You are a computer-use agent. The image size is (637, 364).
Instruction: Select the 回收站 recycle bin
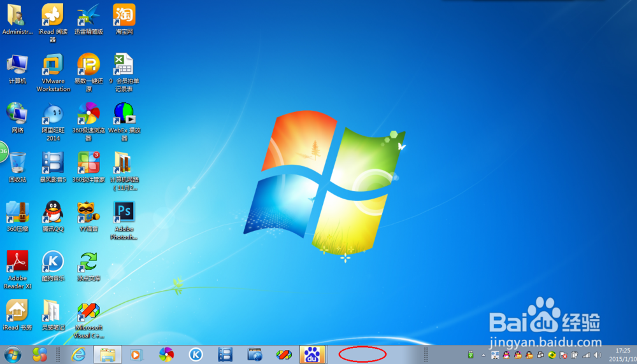point(17,167)
